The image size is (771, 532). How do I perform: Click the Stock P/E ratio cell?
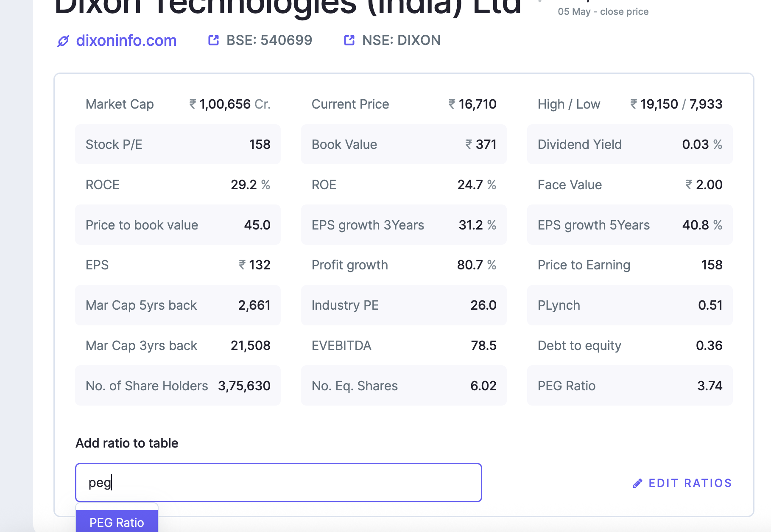178,145
